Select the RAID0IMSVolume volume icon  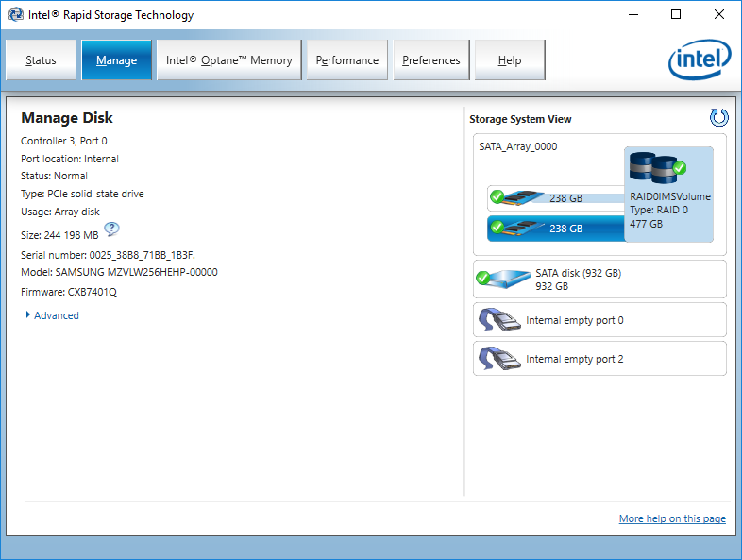click(658, 168)
